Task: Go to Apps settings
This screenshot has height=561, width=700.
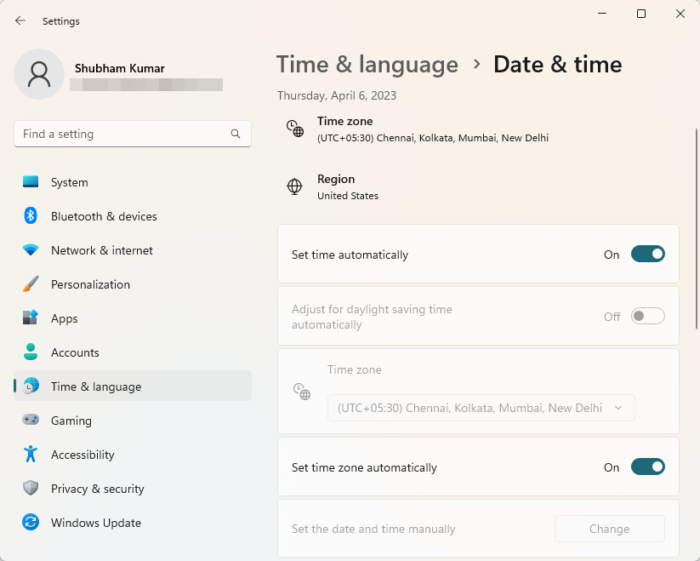Action: (x=64, y=319)
